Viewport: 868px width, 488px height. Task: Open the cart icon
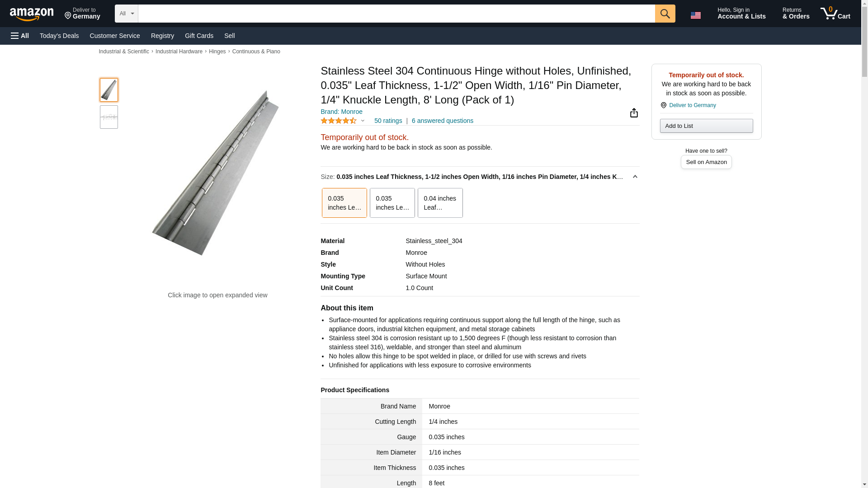coord(835,14)
